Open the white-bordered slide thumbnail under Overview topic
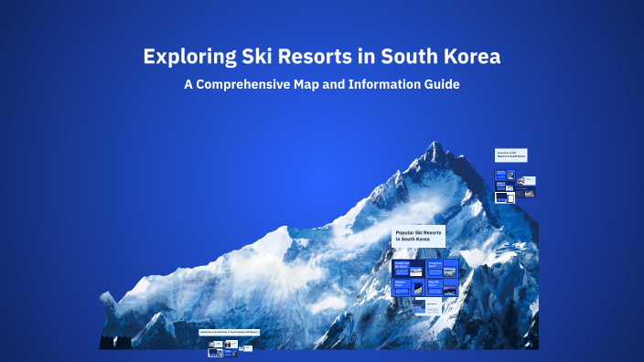 point(505,197)
